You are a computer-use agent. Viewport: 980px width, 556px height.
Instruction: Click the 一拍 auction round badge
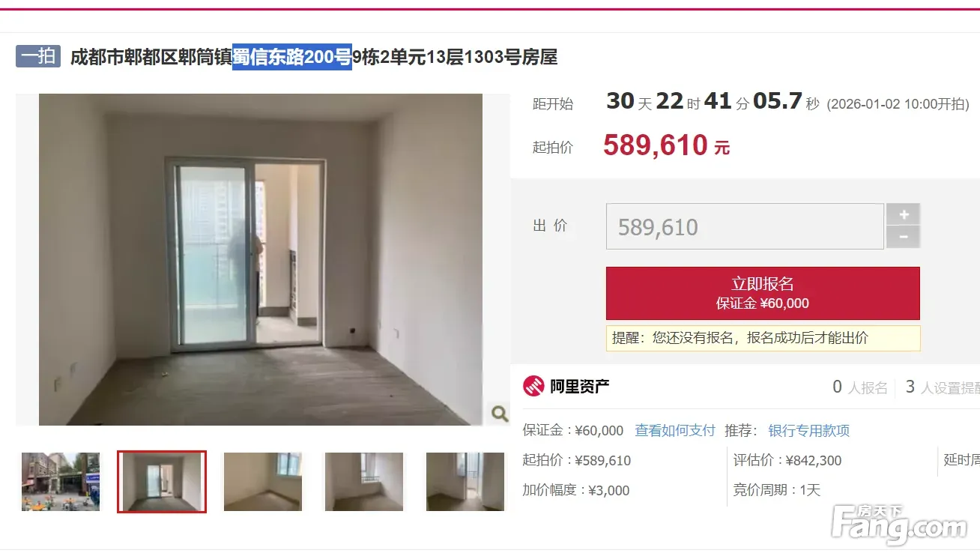37,56
